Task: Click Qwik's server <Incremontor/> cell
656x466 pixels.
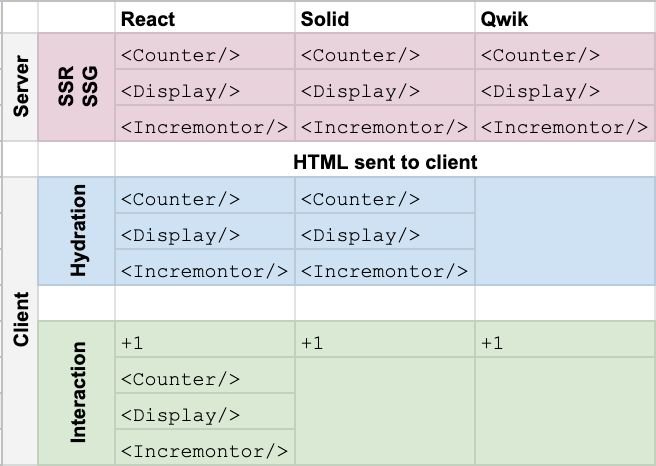Action: 565,127
